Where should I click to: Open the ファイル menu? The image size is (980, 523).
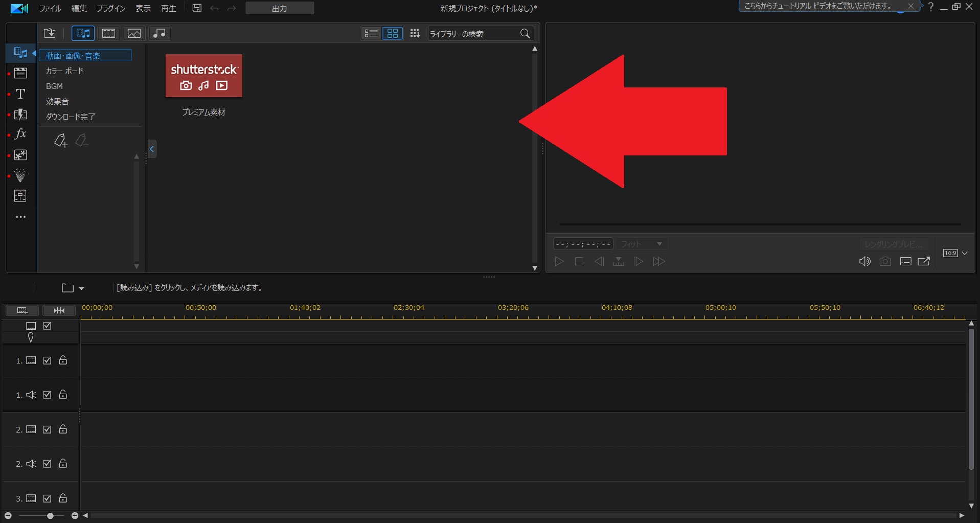[50, 8]
